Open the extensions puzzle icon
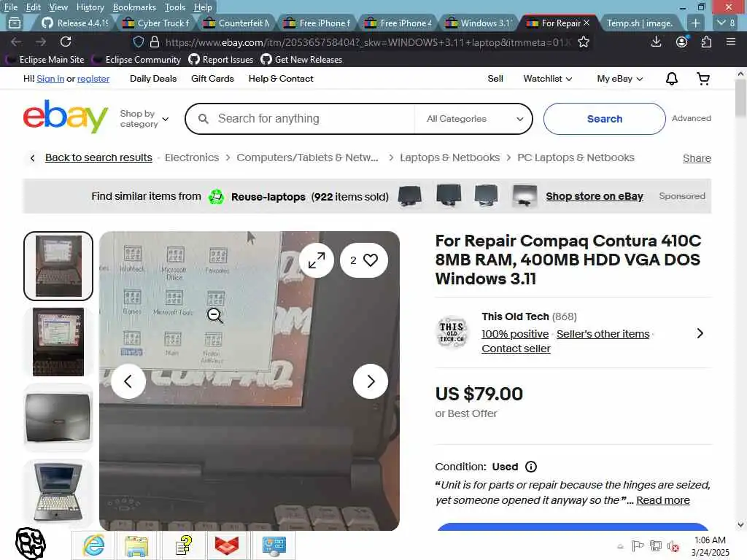 coord(706,42)
